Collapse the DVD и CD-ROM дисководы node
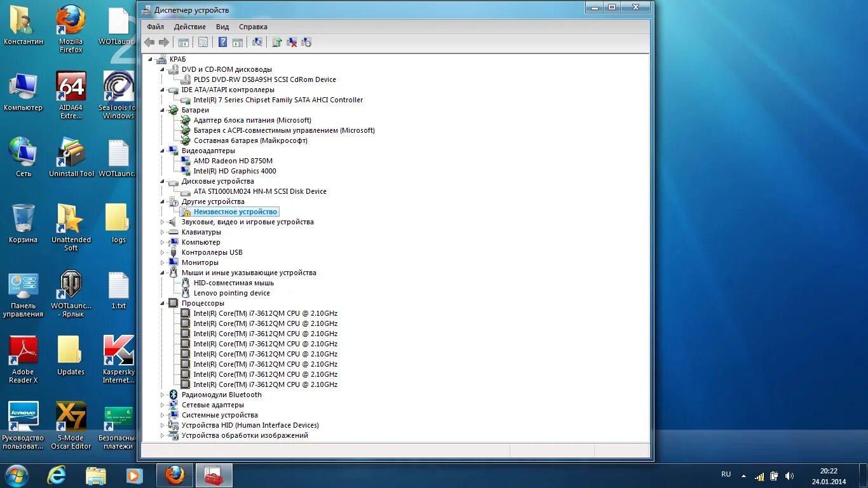 click(162, 69)
